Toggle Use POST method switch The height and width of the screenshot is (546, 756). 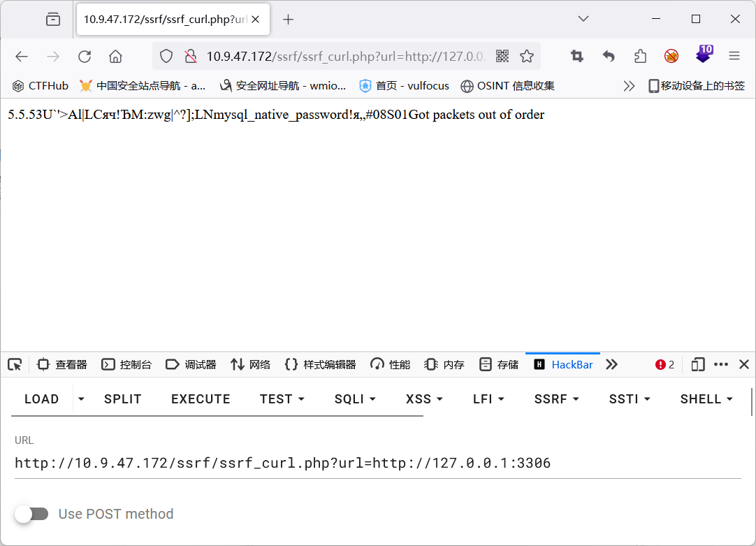(31, 514)
